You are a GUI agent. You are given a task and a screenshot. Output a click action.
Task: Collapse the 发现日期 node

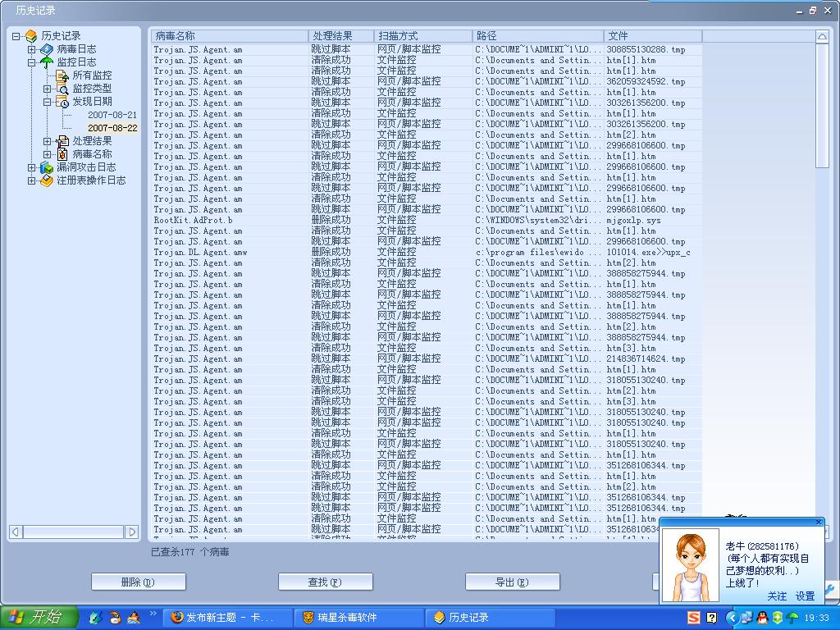(47, 102)
